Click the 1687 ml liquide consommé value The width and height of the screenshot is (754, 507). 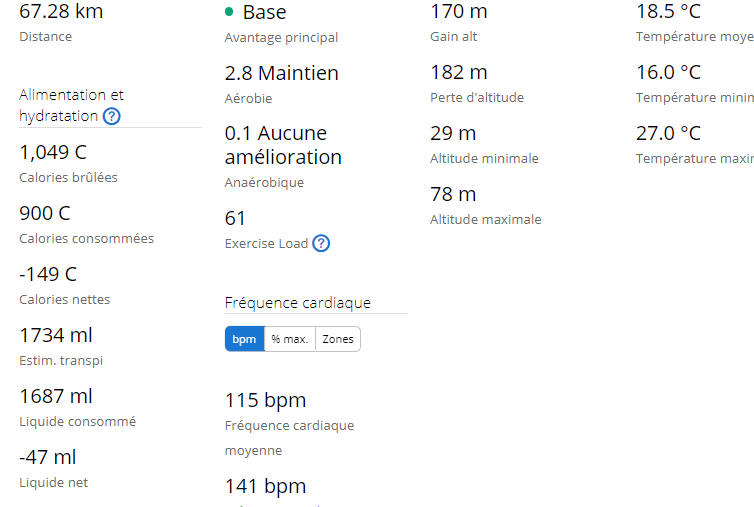[56, 396]
